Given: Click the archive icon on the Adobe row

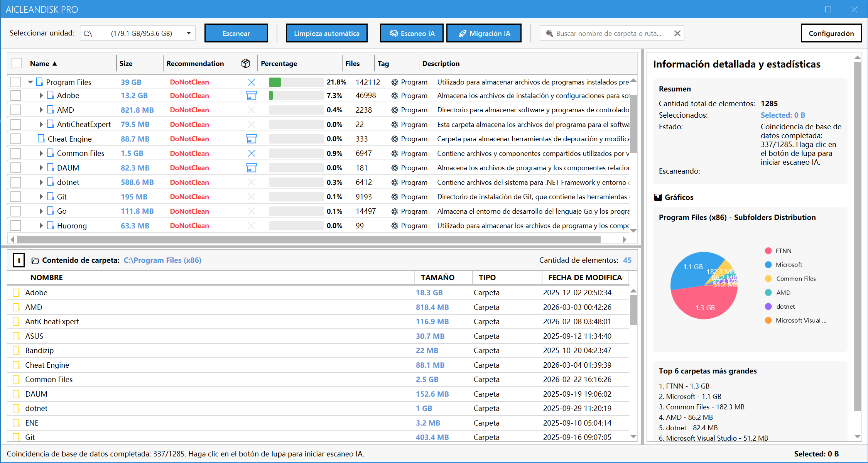Looking at the screenshot, I should coord(252,95).
